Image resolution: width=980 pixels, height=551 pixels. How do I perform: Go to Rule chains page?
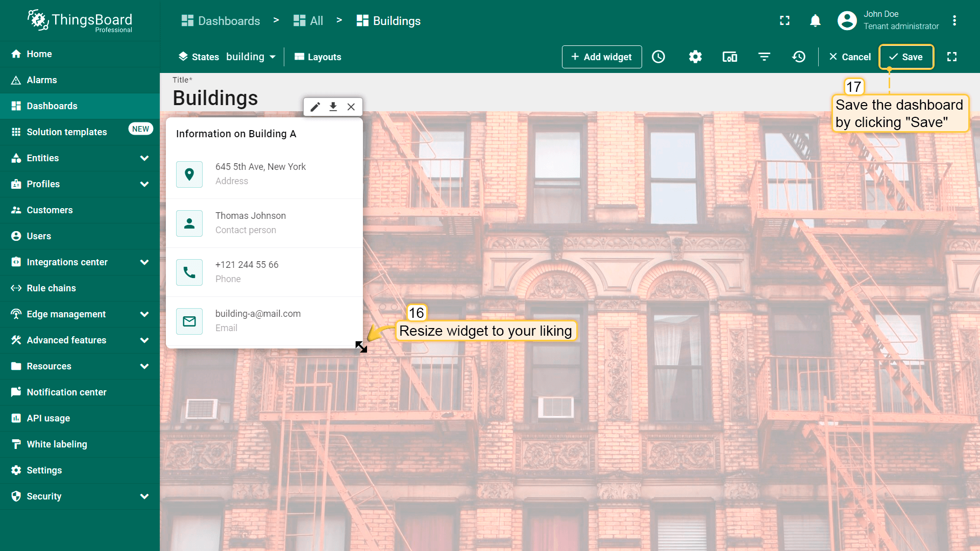click(x=51, y=288)
